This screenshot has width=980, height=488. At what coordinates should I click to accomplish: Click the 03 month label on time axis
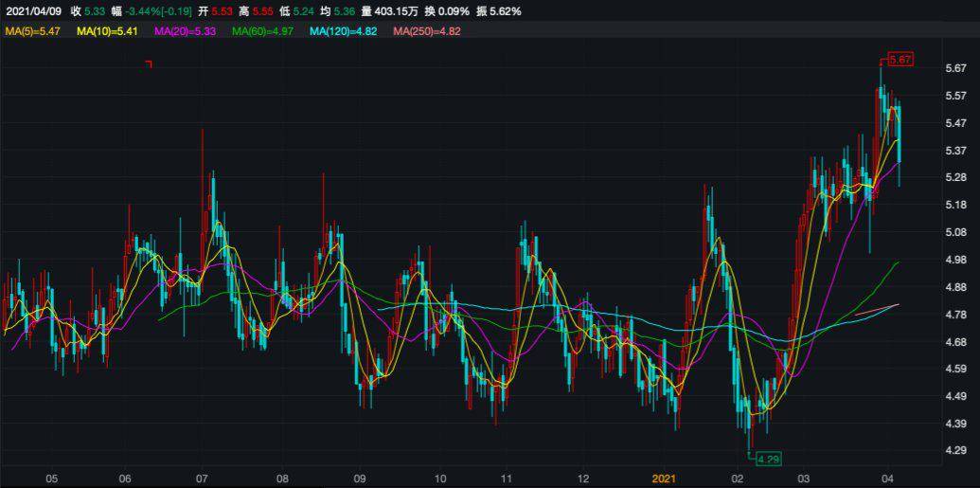pyautogui.click(x=804, y=479)
